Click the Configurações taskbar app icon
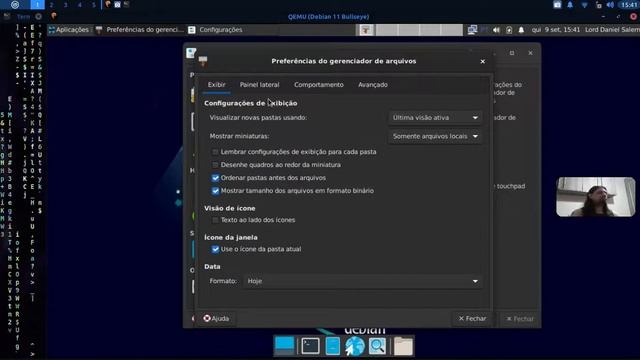 (191, 30)
